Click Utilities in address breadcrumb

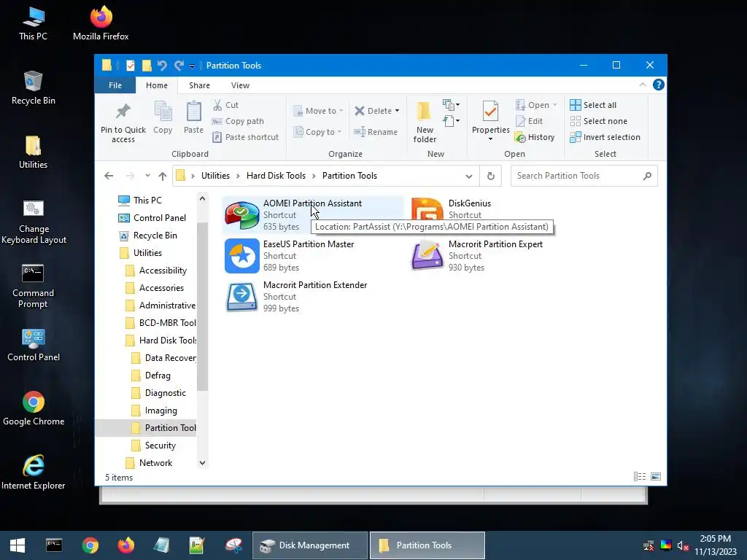pyautogui.click(x=215, y=176)
